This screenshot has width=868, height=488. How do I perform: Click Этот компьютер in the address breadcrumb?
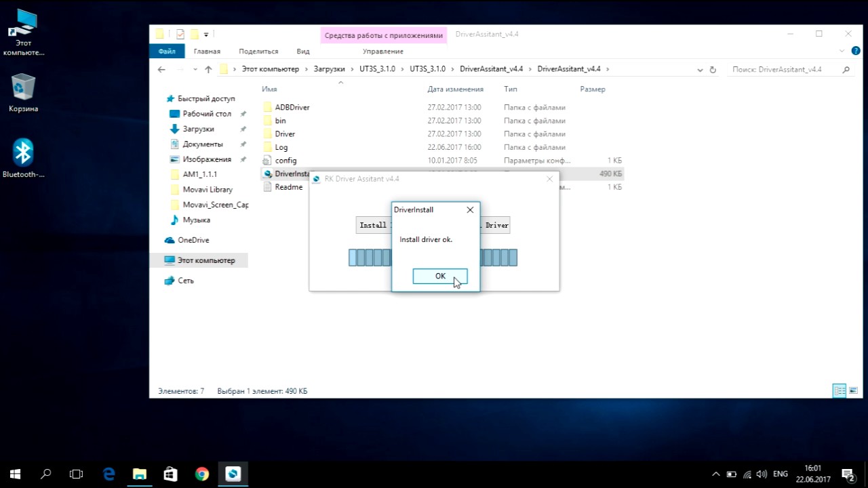[270, 69]
